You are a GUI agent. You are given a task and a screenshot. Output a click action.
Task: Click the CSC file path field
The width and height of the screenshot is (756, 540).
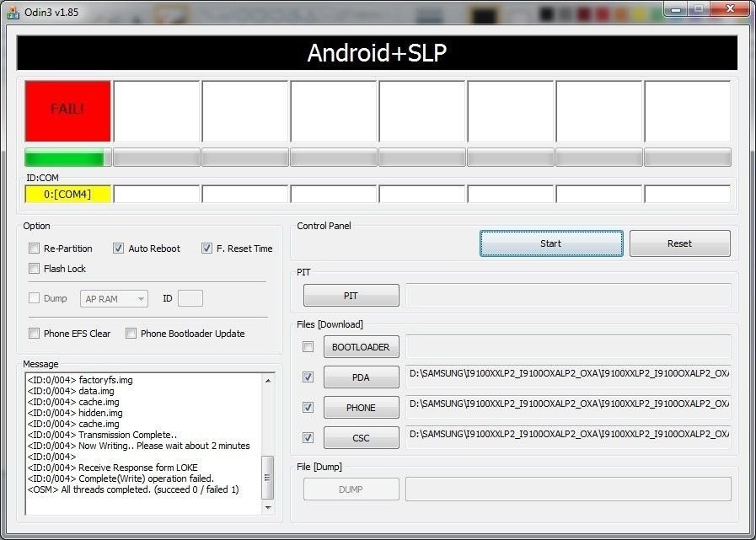[x=568, y=438]
